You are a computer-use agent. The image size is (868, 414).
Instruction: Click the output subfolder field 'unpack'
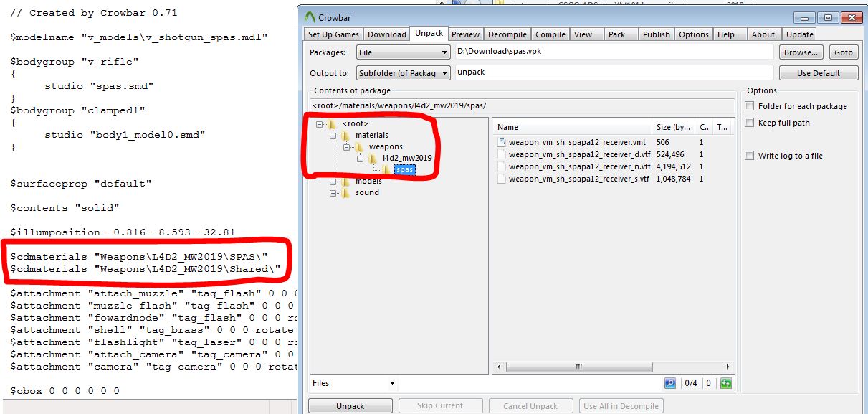point(615,72)
